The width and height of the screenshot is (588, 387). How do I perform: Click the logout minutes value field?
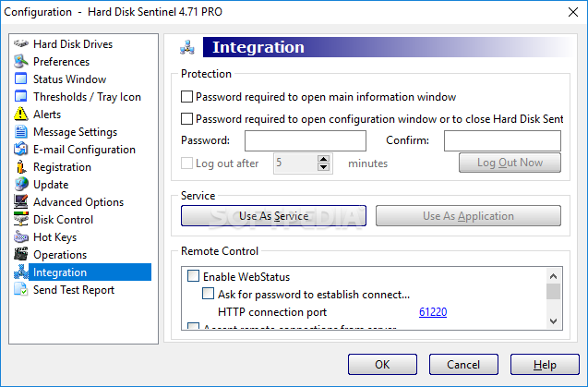[295, 163]
